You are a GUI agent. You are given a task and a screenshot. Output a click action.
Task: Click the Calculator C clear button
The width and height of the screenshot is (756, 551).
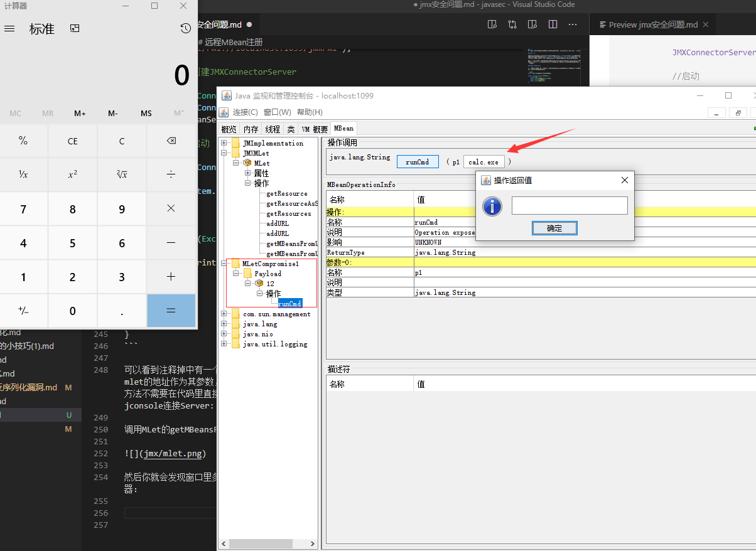[x=122, y=141]
